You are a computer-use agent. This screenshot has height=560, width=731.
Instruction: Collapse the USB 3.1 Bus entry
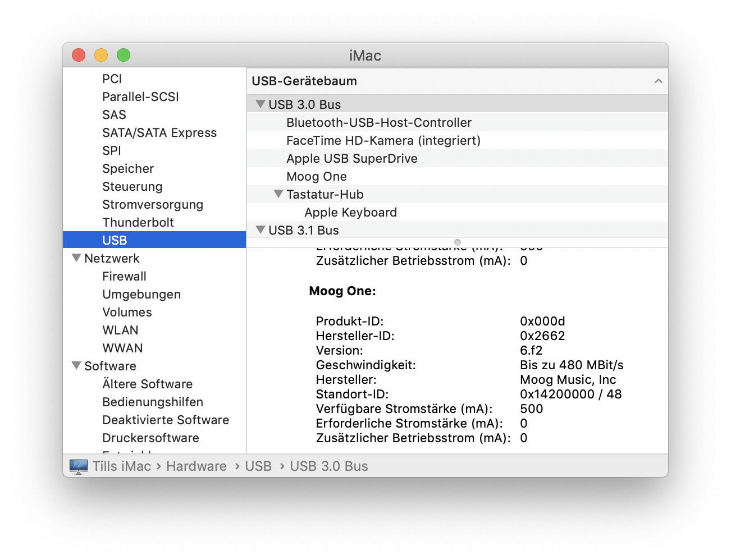pyautogui.click(x=260, y=230)
